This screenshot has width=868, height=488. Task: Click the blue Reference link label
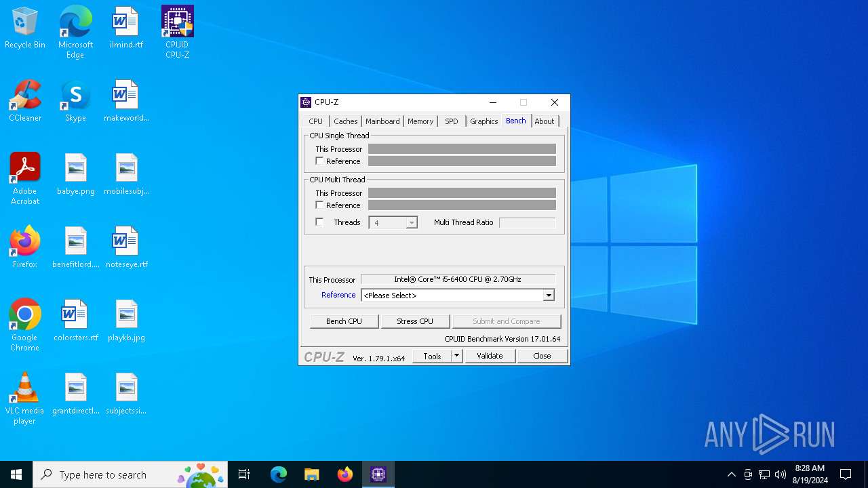tap(338, 295)
